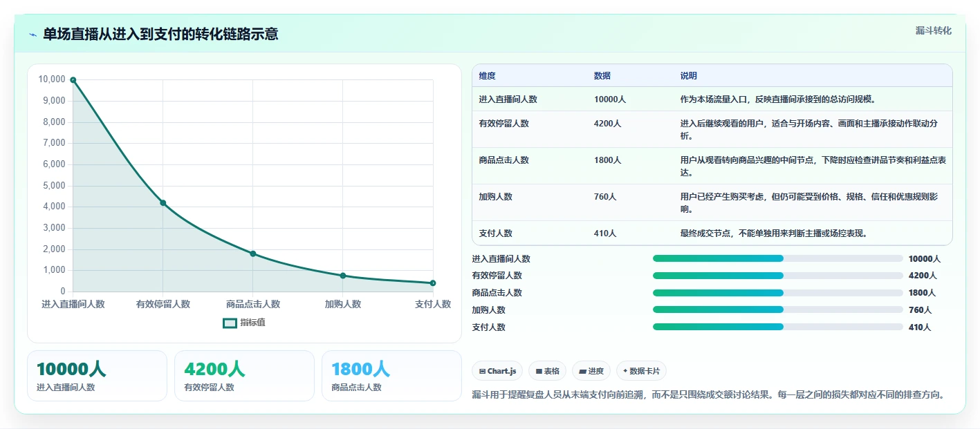Select the 10000人 stat card

point(97,375)
